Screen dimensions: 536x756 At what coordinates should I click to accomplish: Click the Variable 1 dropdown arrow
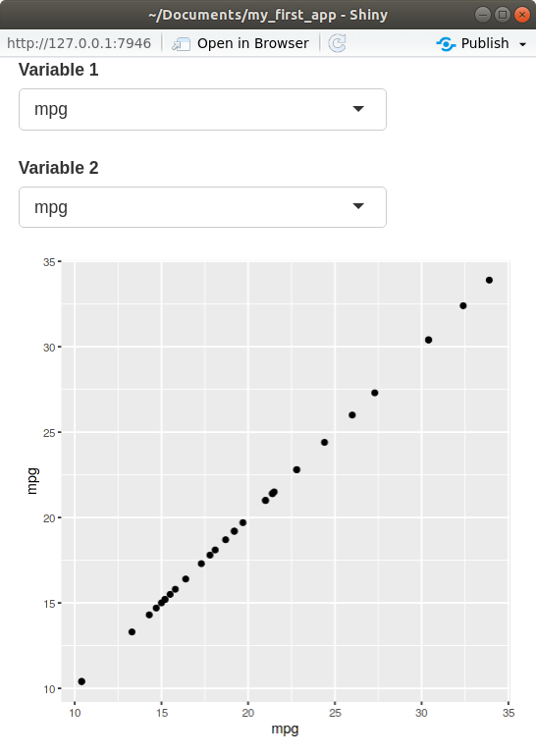(358, 109)
